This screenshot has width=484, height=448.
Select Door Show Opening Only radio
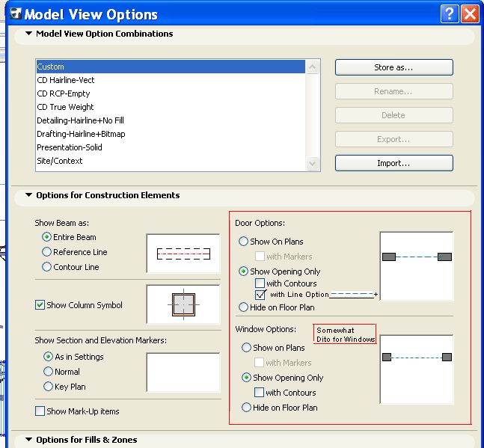pyautogui.click(x=243, y=271)
